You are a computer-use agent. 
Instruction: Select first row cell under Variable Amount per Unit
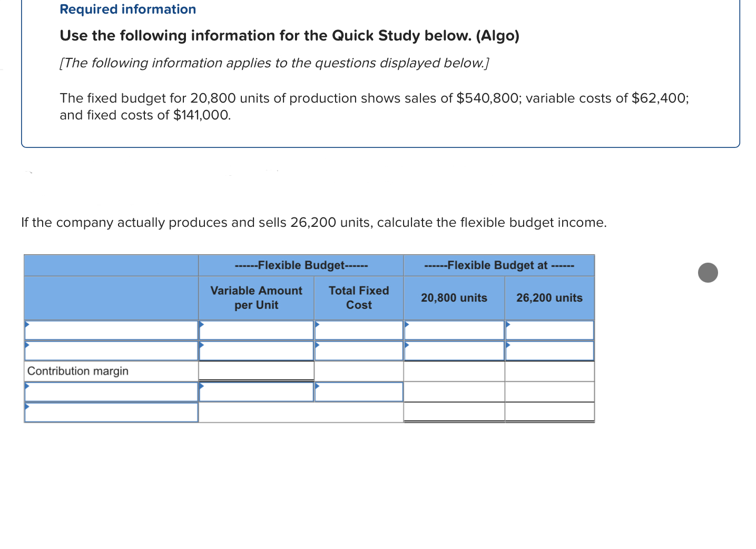256,330
